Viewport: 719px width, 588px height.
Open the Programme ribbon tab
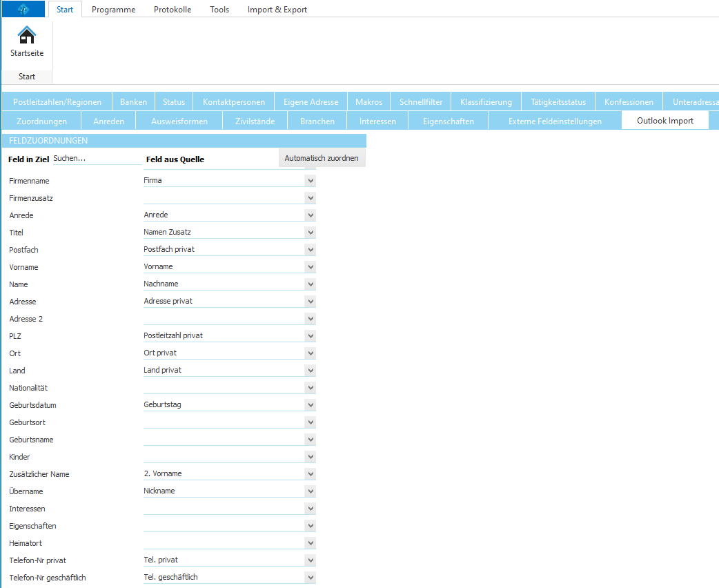pos(113,10)
